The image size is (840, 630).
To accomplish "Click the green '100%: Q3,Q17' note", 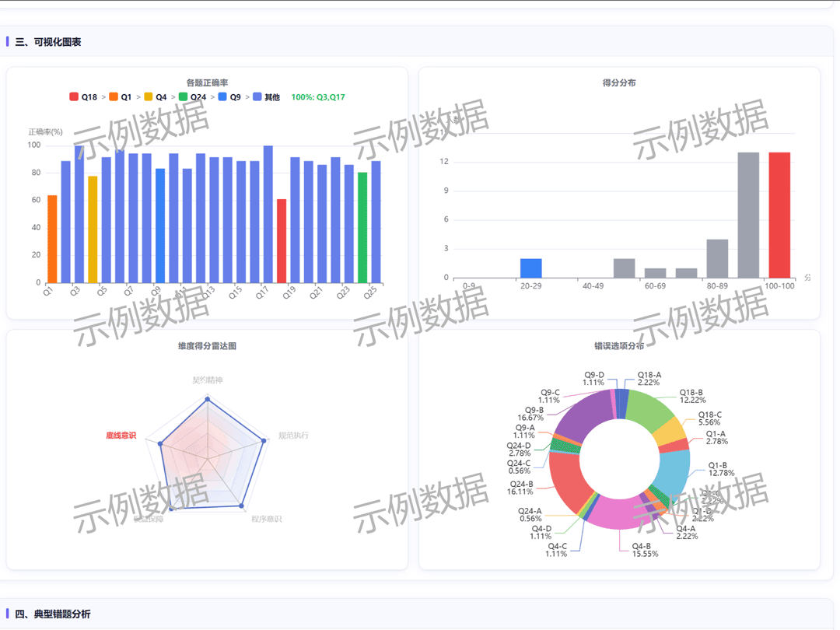I will (318, 97).
